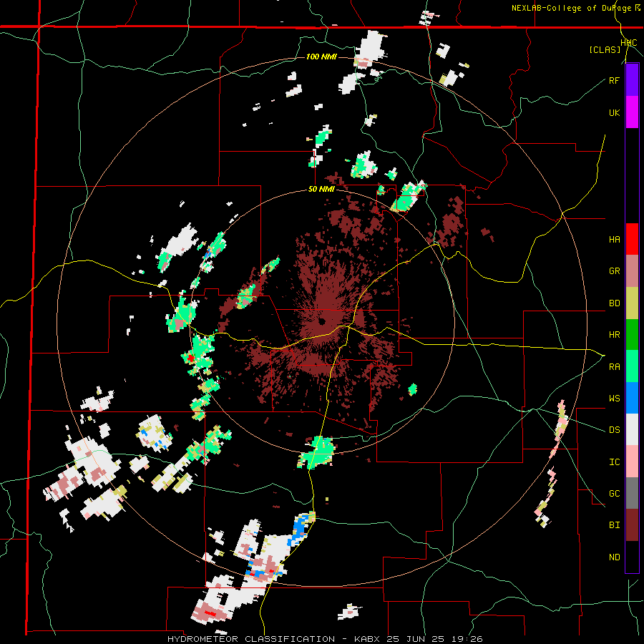Click the HA red legend swatch
The image size is (644, 644).
[x=632, y=239]
